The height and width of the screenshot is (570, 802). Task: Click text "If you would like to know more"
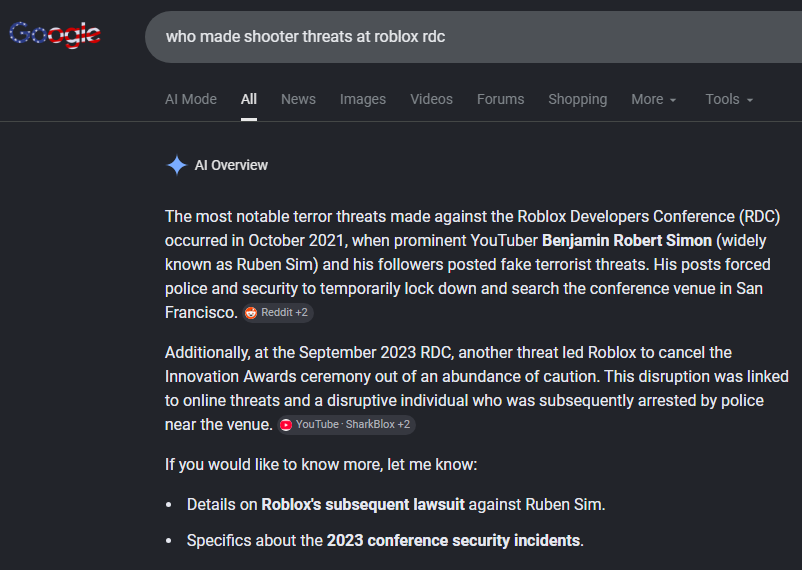point(273,465)
